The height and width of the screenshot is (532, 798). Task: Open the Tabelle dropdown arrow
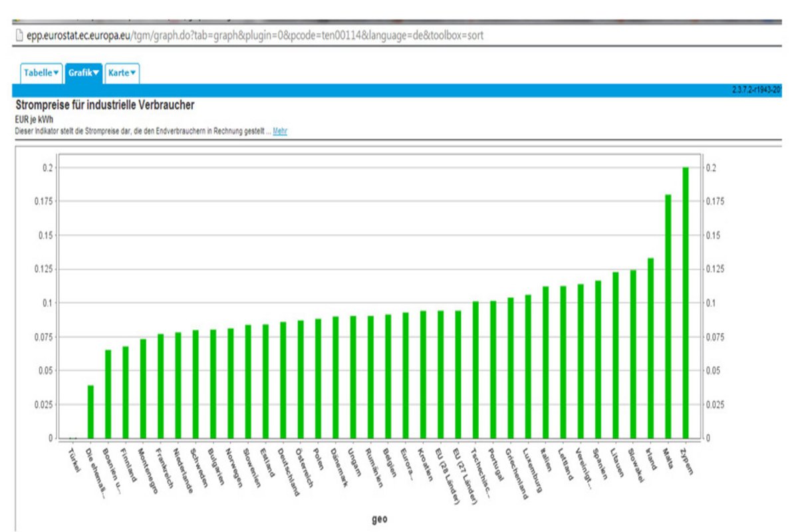[x=56, y=73]
